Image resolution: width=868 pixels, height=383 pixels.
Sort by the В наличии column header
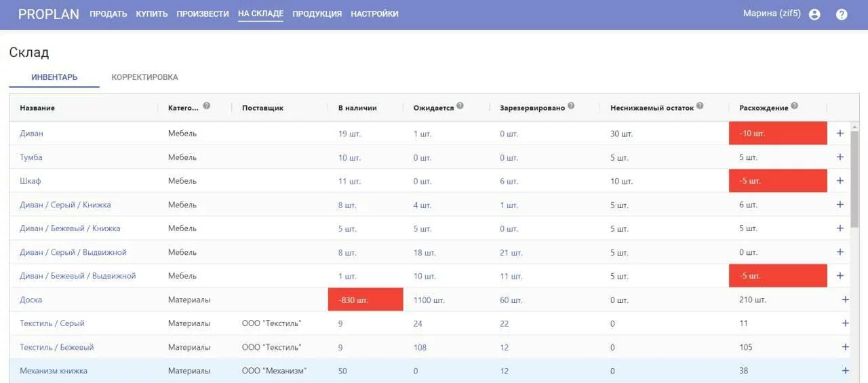[357, 108]
